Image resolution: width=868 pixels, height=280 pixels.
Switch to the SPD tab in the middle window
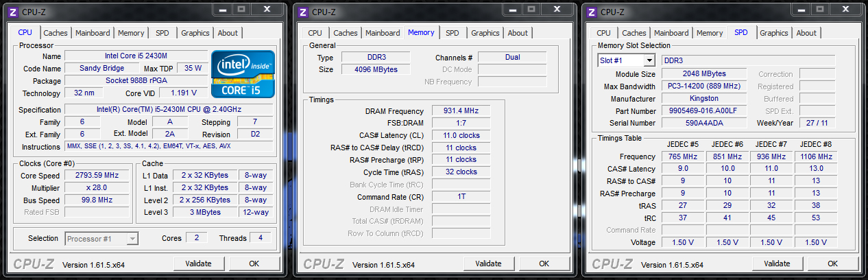pyautogui.click(x=453, y=33)
